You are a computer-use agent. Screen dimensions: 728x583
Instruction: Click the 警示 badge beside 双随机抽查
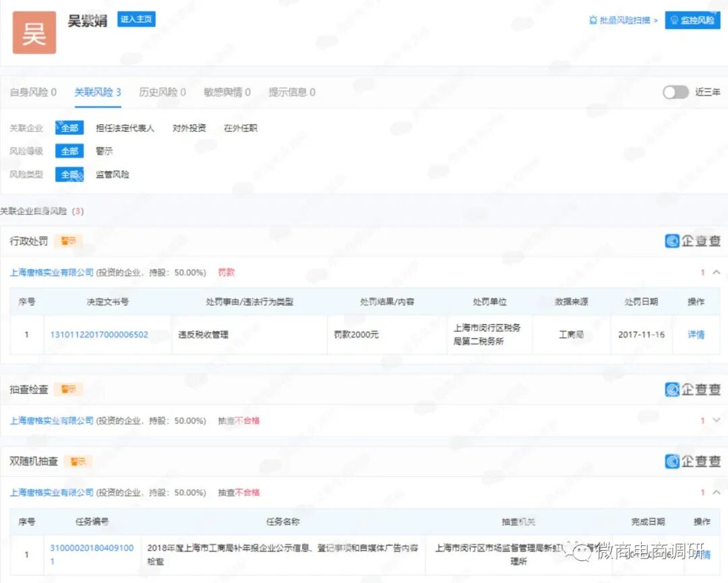pos(78,461)
